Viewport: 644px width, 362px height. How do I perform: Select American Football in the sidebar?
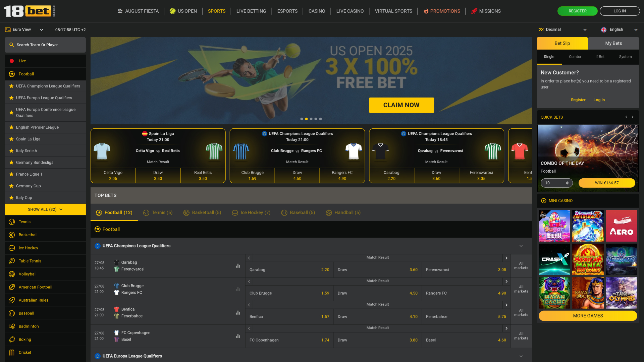tap(35, 287)
